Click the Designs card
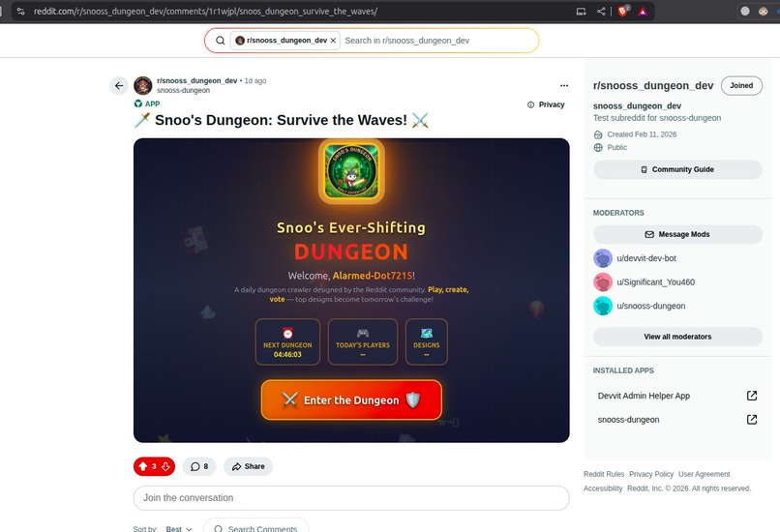Viewport: 780px width, 532px height. 427,342
